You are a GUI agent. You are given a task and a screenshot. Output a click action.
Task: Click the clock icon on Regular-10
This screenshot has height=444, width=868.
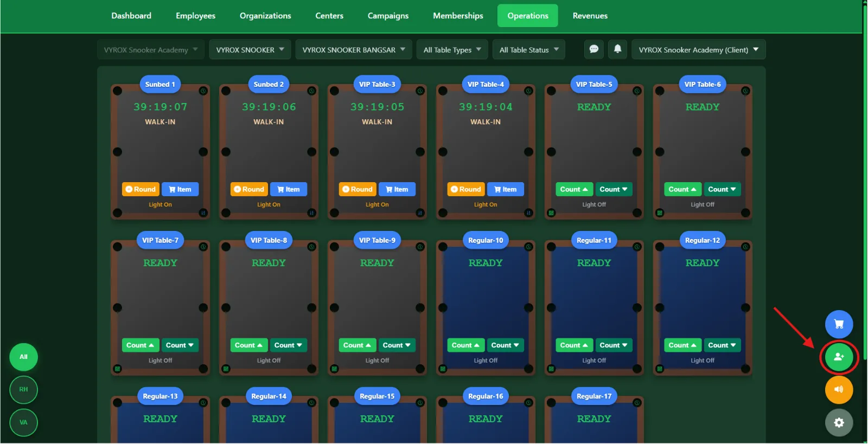[528, 247]
